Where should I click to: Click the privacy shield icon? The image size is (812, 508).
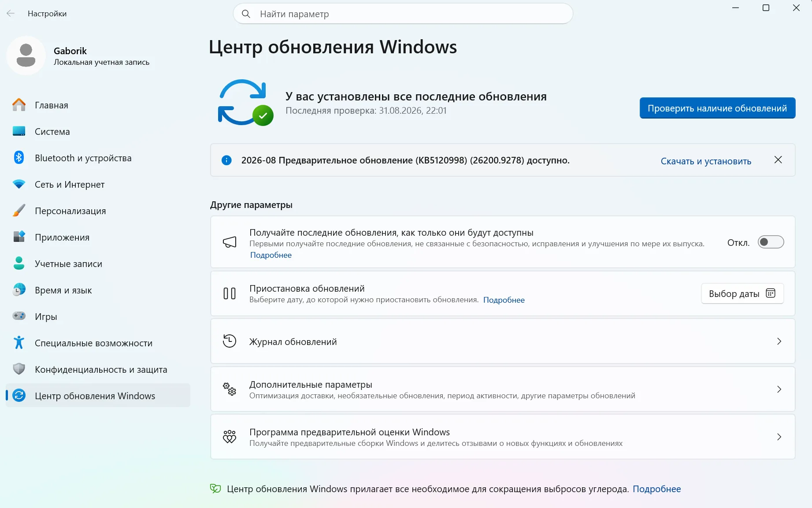tap(19, 369)
